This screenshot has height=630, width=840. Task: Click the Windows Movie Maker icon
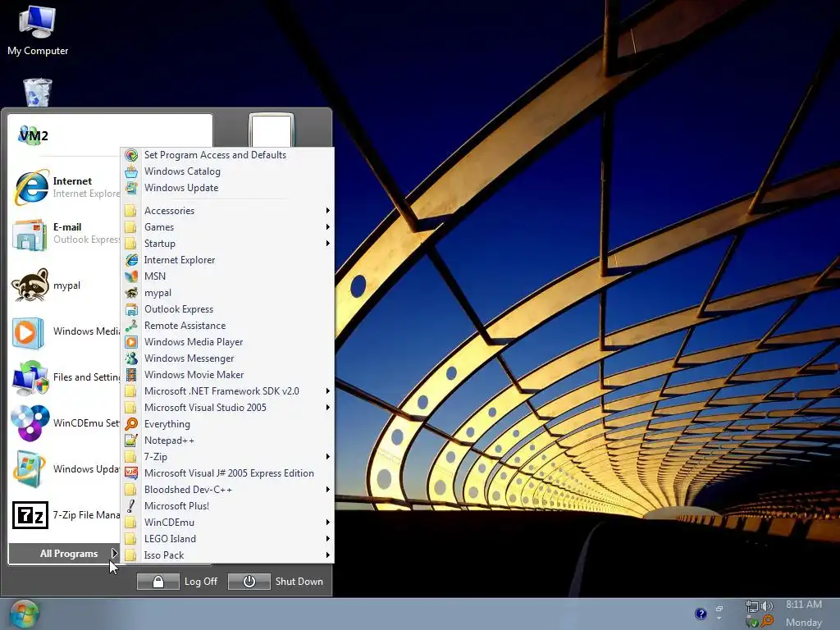click(131, 375)
